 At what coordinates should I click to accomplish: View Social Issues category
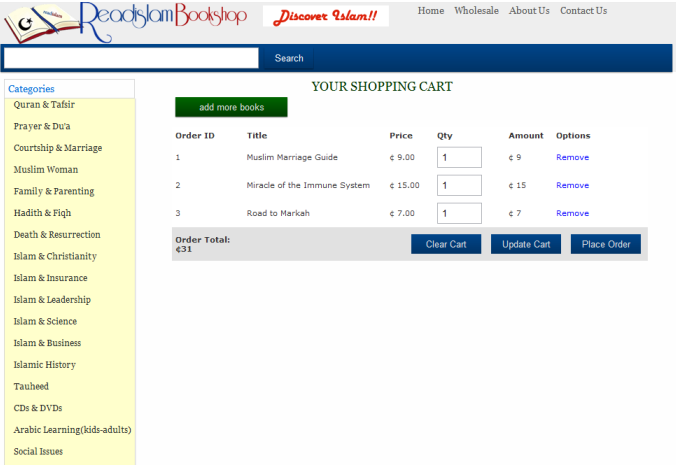click(x=38, y=451)
